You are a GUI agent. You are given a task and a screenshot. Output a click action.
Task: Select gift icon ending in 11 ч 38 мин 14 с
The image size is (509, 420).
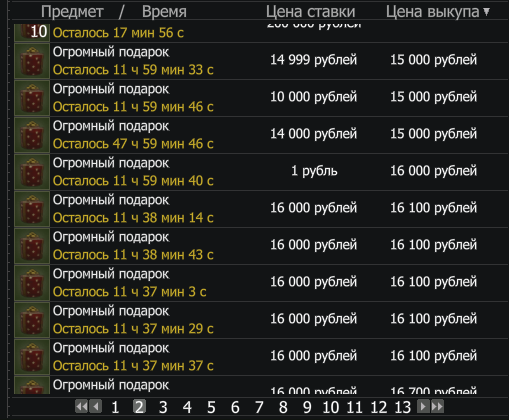(x=32, y=209)
